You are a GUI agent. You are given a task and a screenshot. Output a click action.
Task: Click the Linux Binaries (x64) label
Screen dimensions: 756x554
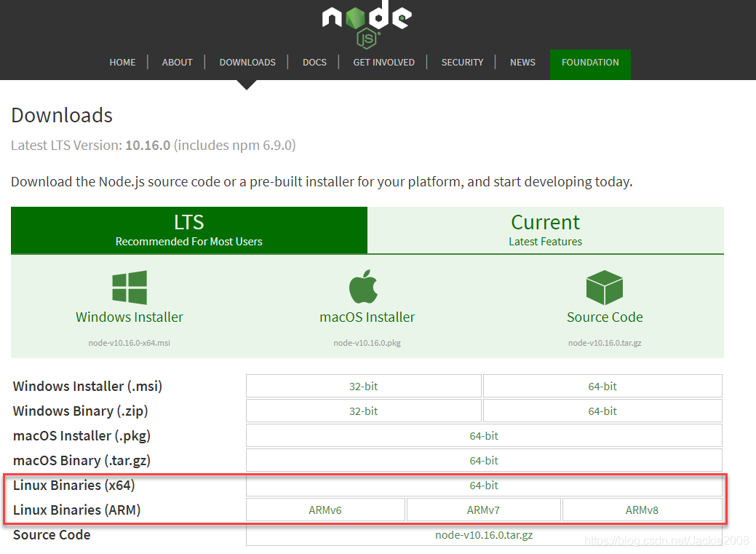point(73,486)
